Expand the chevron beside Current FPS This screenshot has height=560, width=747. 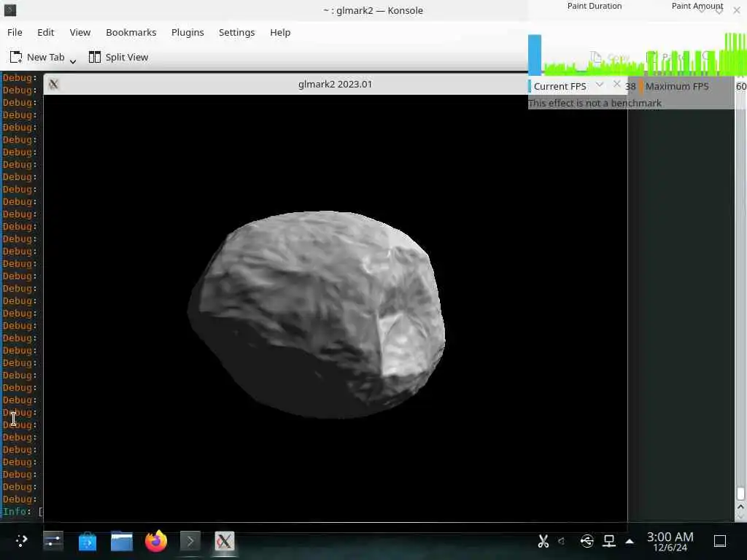tap(600, 85)
